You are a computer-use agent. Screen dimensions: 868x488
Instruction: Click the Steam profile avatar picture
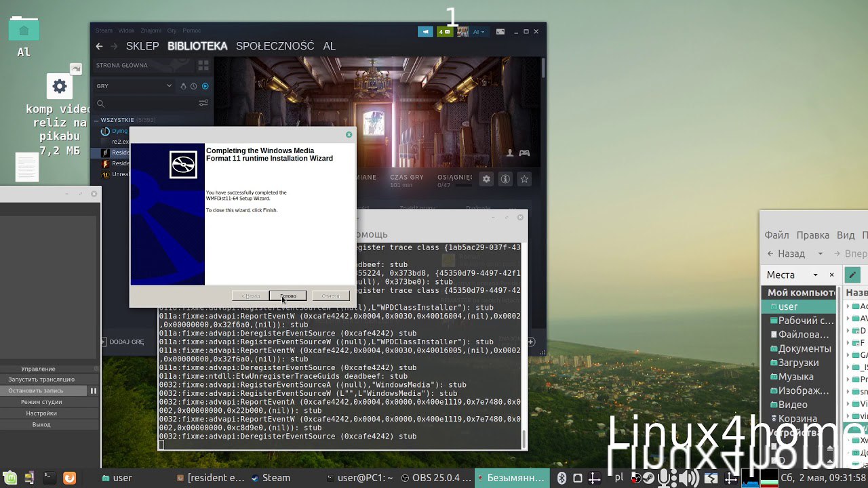point(462,31)
